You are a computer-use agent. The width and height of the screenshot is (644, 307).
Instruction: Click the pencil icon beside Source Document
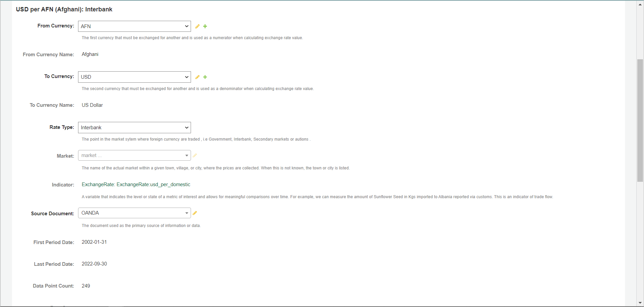click(195, 213)
